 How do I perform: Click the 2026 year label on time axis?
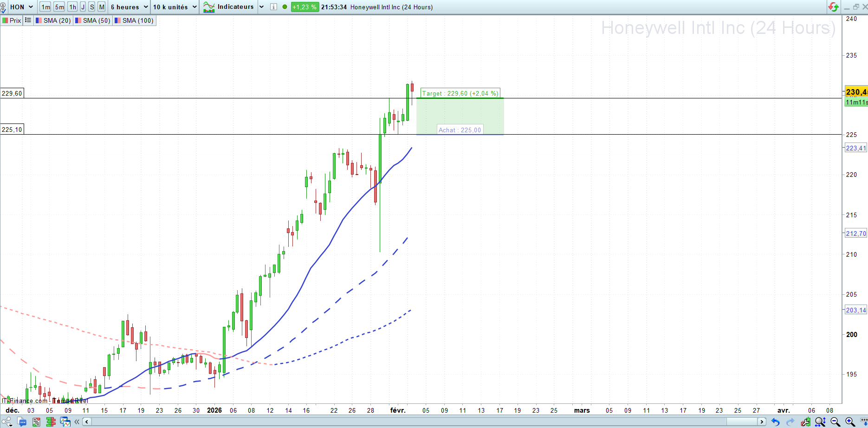pyautogui.click(x=214, y=410)
